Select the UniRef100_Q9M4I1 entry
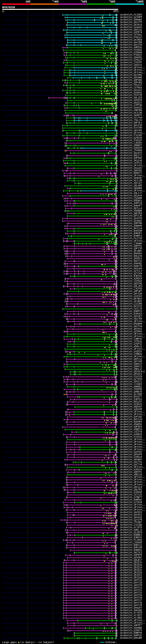Viewport: 146px width, 644px height. point(131,366)
